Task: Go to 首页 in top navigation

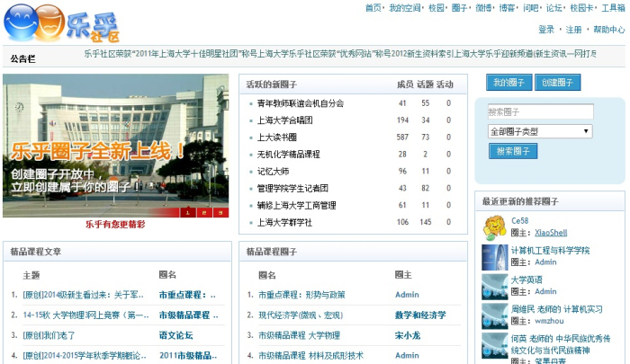Action: pyautogui.click(x=373, y=7)
